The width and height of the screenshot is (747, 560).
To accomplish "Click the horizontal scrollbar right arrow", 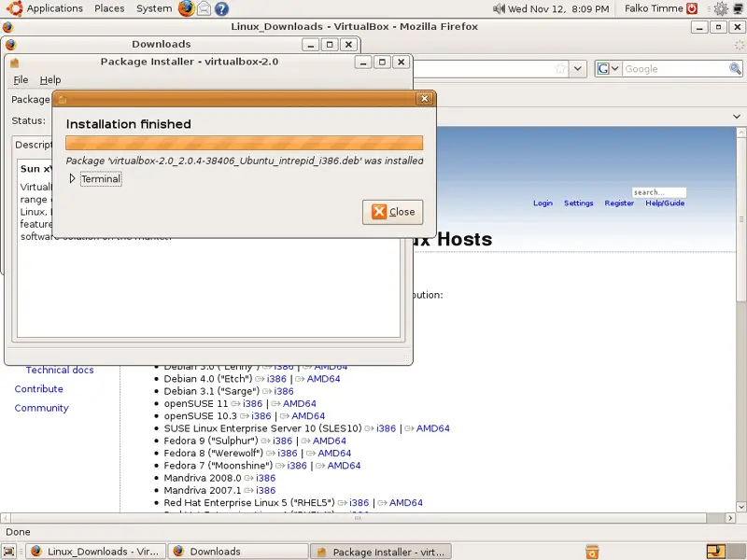I will [x=730, y=518].
